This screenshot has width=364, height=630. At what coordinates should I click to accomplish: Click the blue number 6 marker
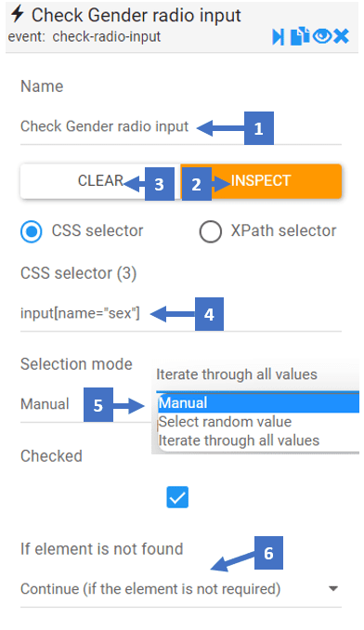[268, 553]
